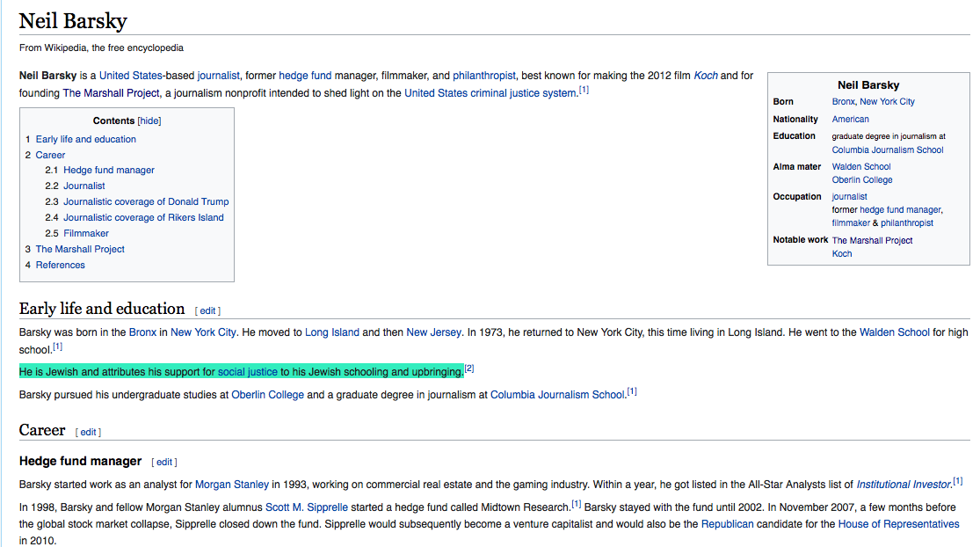Viewport: 980px width, 547px height.
Task: Follow the 'United States' link in intro
Action: pyautogui.click(x=131, y=76)
